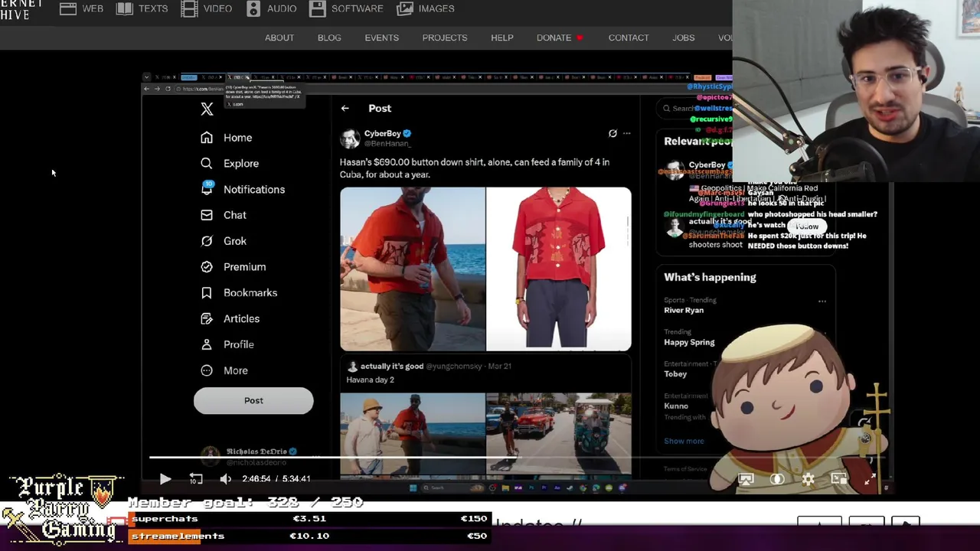
Task: Open the Bookmarks icon
Action: click(x=207, y=292)
